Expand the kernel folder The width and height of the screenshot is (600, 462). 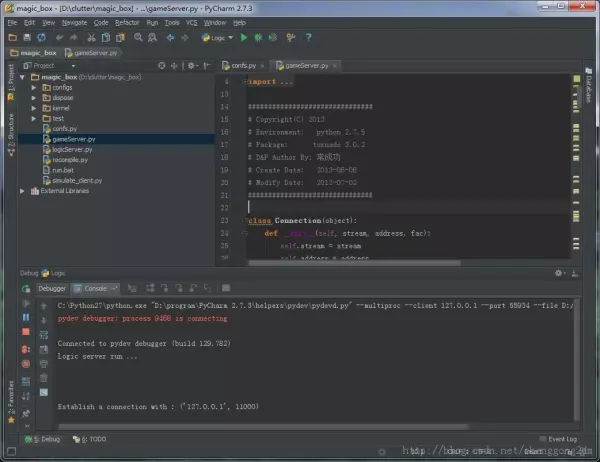tap(34, 108)
